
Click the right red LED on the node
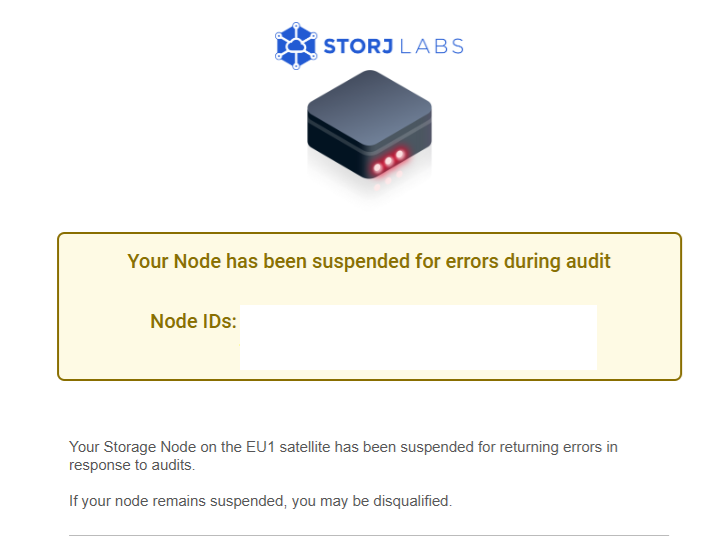[x=401, y=155]
